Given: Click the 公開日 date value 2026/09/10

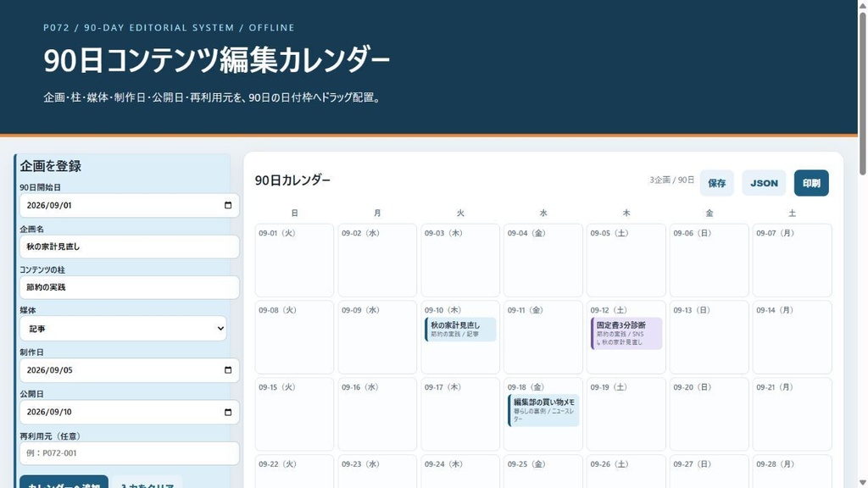Looking at the screenshot, I should [x=49, y=413].
